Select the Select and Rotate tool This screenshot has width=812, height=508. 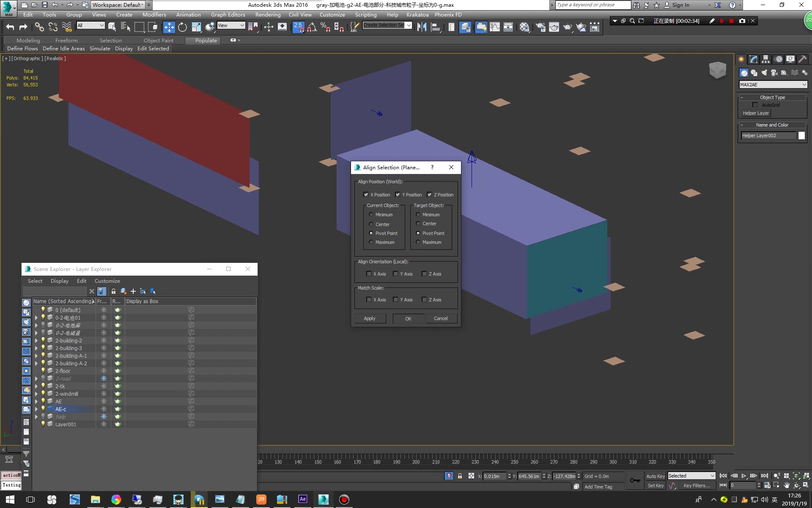coord(182,27)
